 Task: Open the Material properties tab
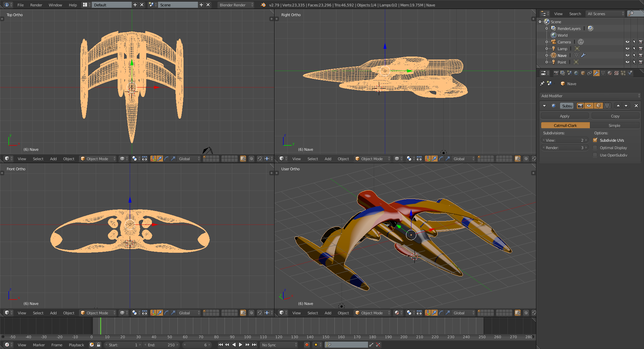[x=610, y=73]
